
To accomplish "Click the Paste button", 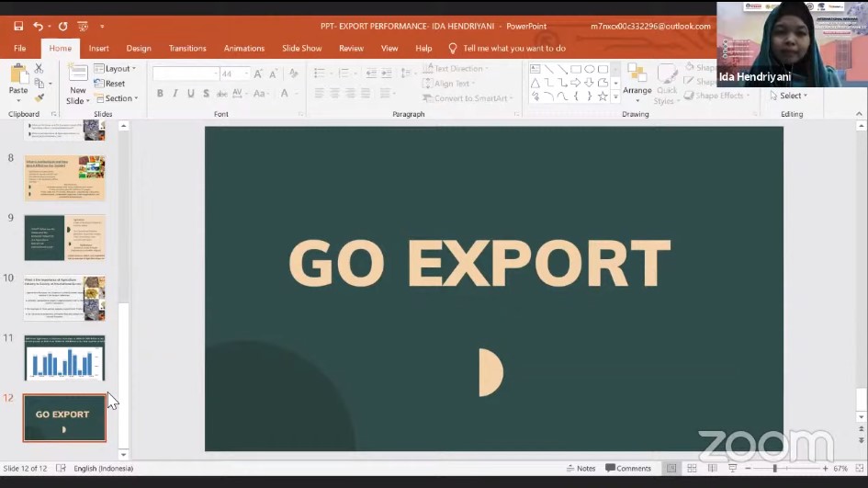I will click(x=18, y=83).
